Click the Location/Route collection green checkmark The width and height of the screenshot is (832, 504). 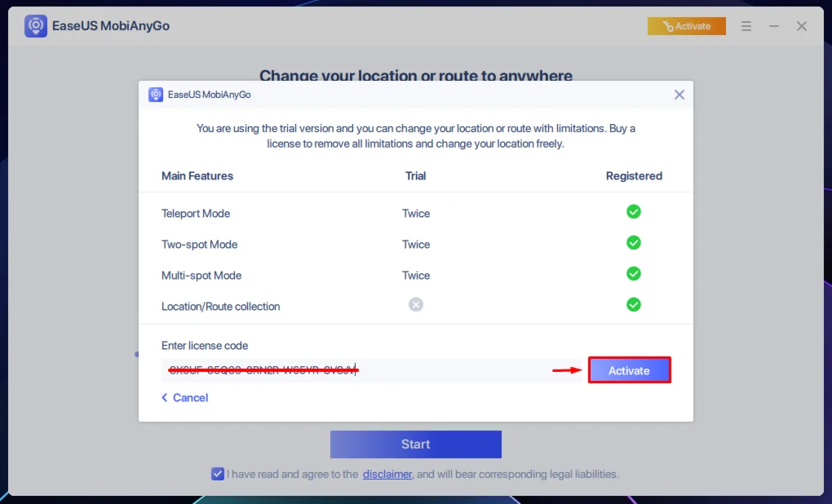634,305
